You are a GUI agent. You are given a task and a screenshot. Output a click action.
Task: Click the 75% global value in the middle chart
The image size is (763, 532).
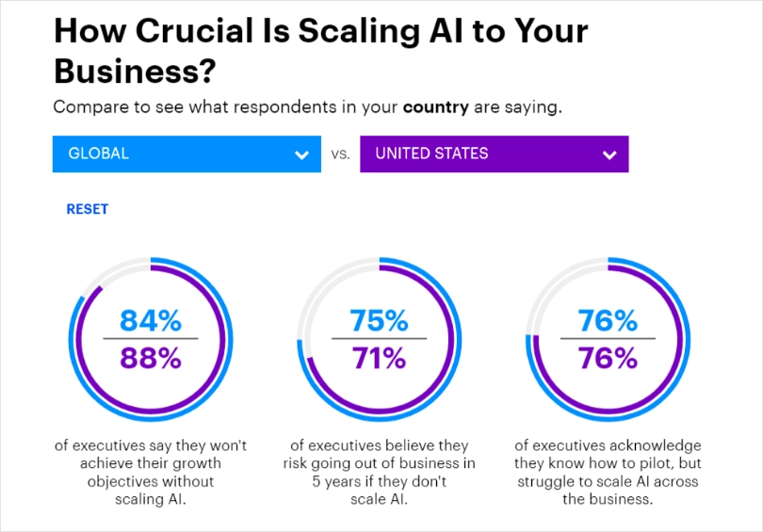point(379,320)
